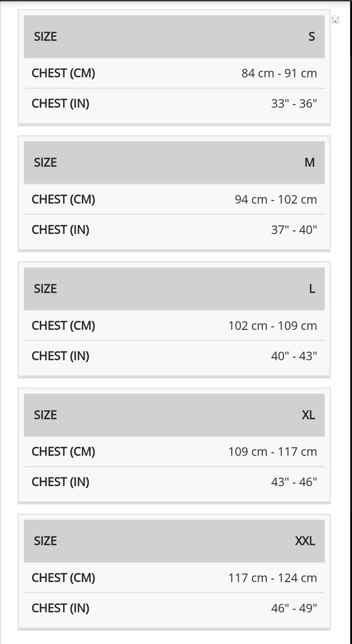Click the SIZE label in the S card
Viewport: 352px width, 644px height.
(45, 36)
